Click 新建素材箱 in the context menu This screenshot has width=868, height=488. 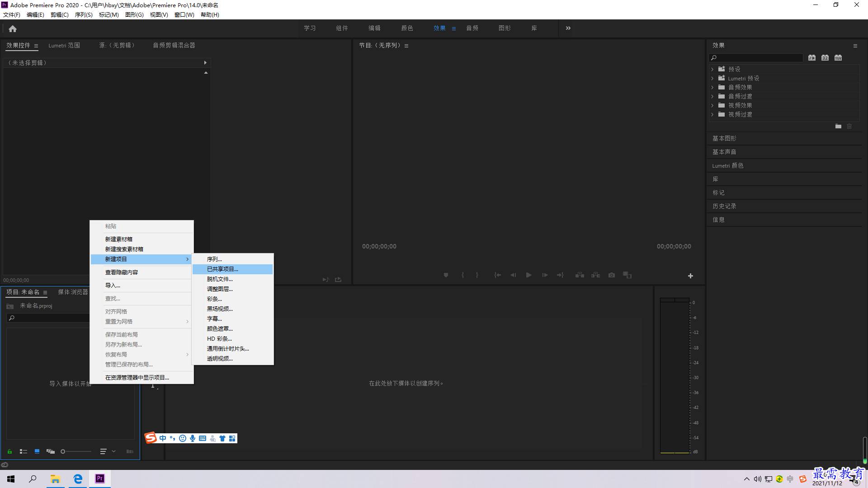(x=142, y=239)
